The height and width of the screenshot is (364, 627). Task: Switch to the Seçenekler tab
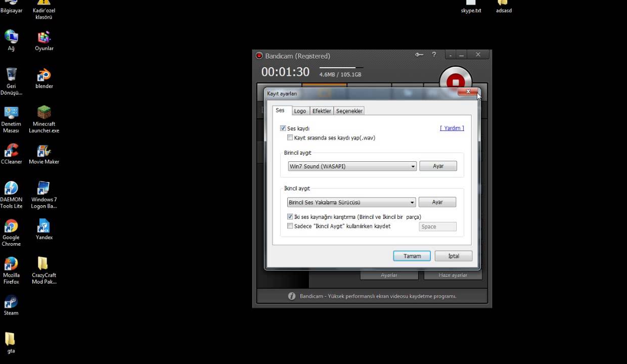349,111
